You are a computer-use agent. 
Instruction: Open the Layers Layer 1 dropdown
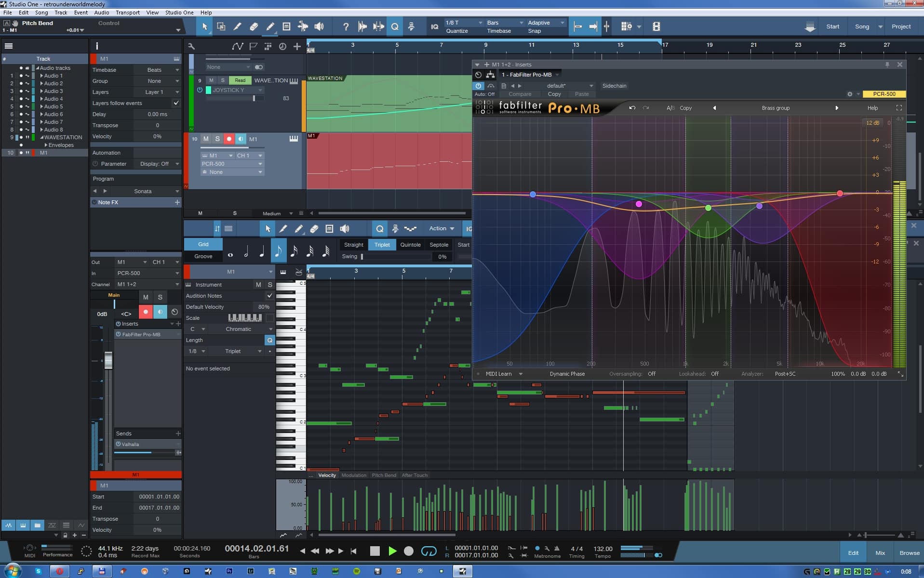click(x=158, y=92)
